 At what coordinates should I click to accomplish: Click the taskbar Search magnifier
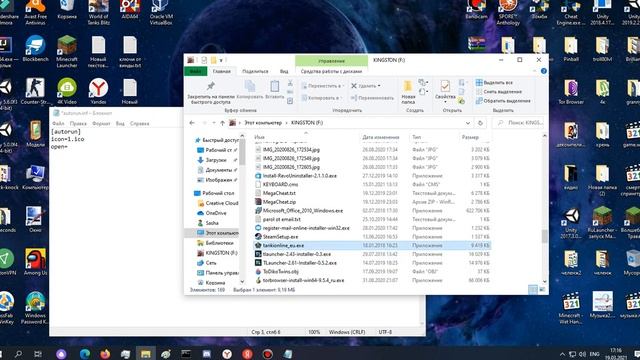[x=18, y=354]
